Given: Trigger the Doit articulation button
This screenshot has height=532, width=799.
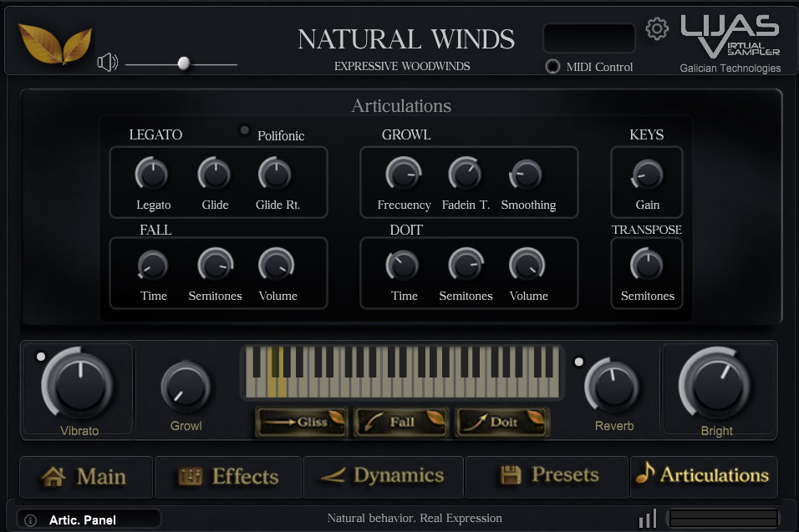Looking at the screenshot, I should [502, 422].
